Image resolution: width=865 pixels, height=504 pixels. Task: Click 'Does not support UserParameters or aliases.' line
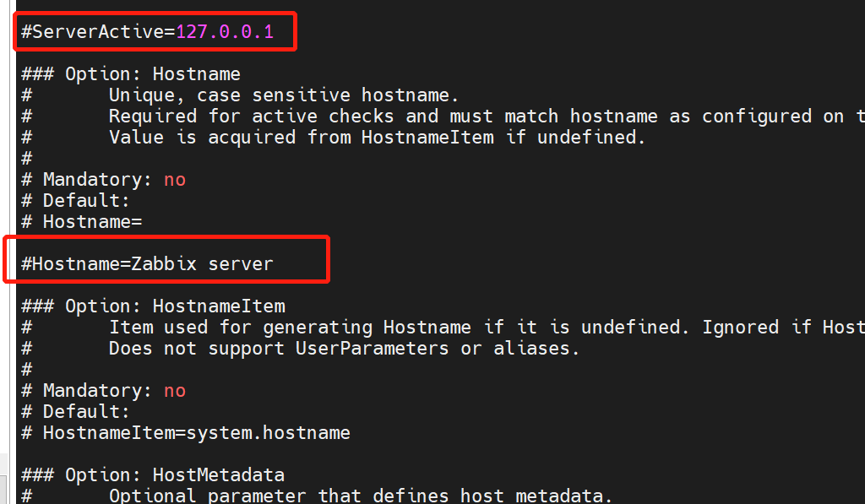[x=344, y=349]
